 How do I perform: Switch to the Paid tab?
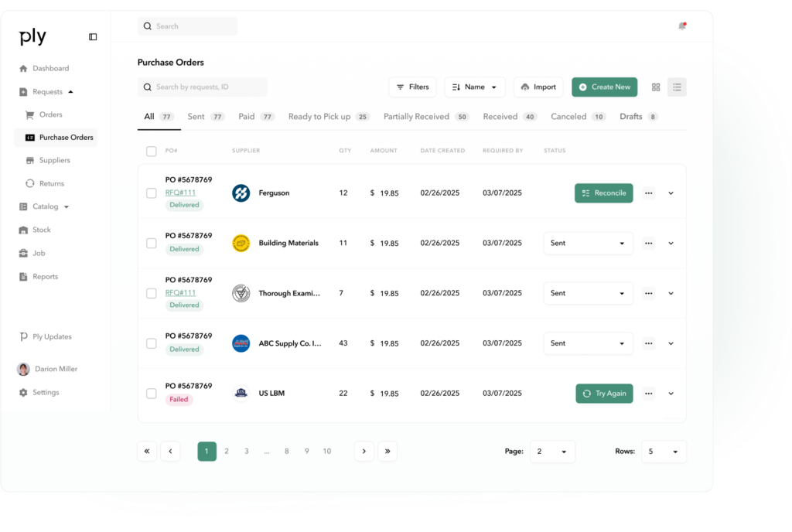pos(256,117)
